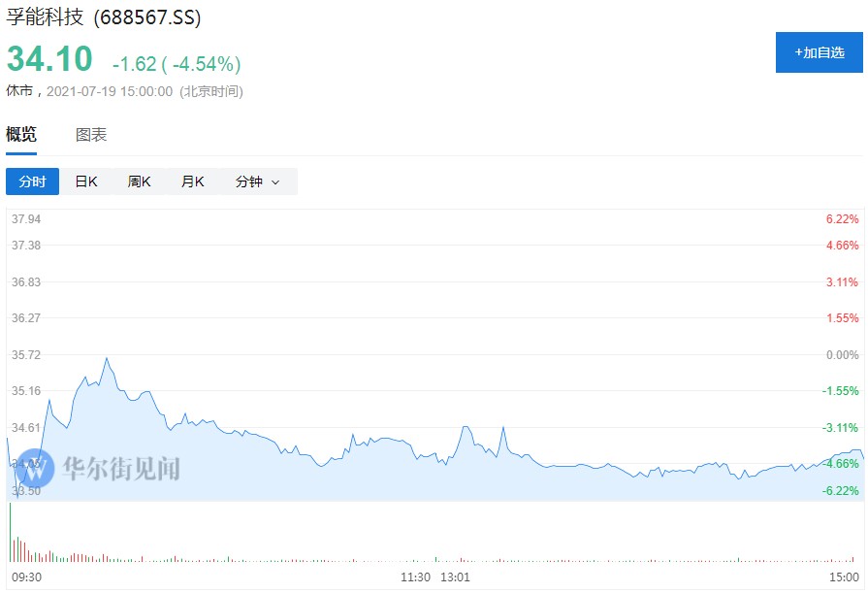Click the red 6.22% axis label
The image size is (868, 593).
tap(842, 219)
